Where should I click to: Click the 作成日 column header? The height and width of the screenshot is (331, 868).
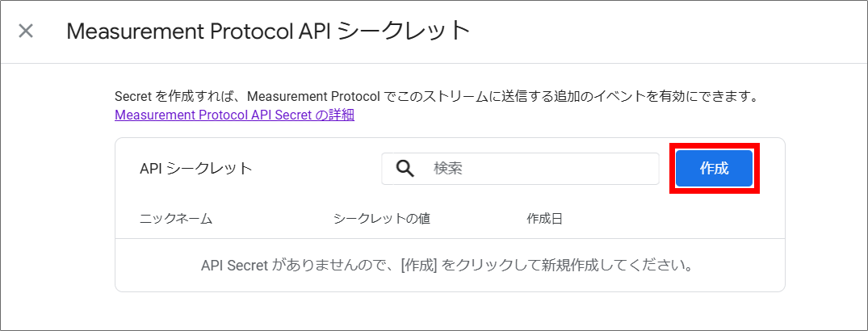tap(544, 219)
